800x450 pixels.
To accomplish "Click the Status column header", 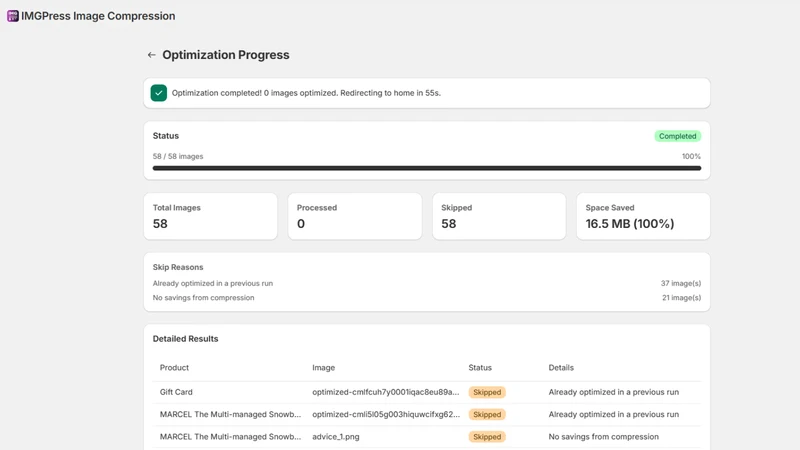I will click(480, 367).
